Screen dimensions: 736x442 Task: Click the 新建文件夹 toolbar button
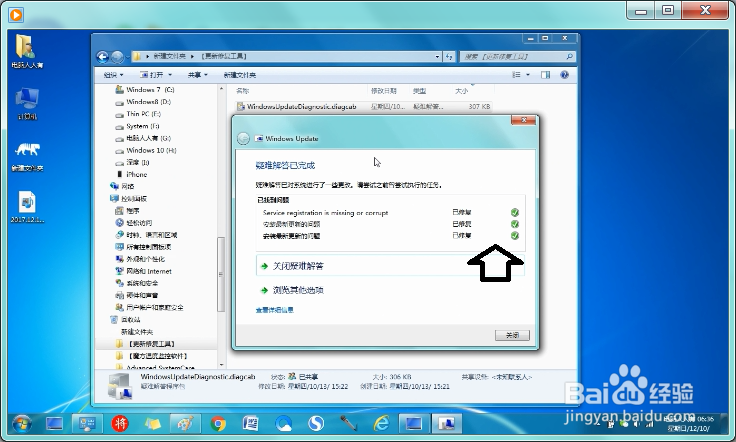(x=239, y=75)
